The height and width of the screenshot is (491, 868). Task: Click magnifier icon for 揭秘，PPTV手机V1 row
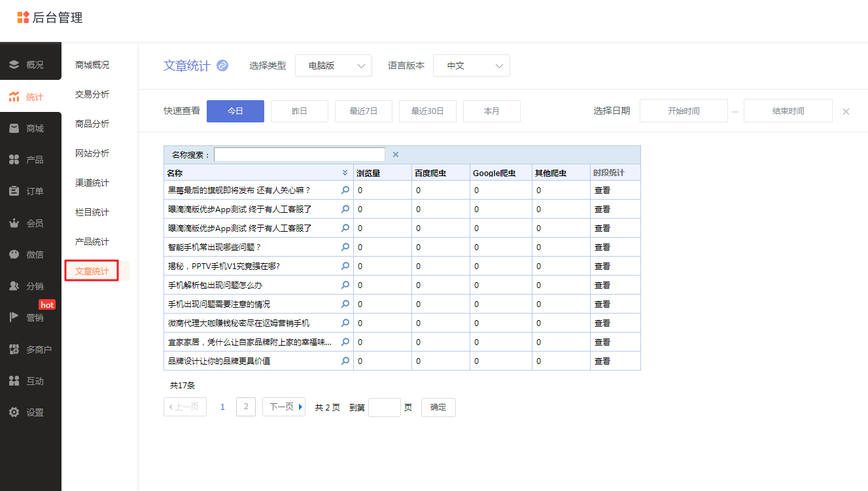pyautogui.click(x=345, y=266)
